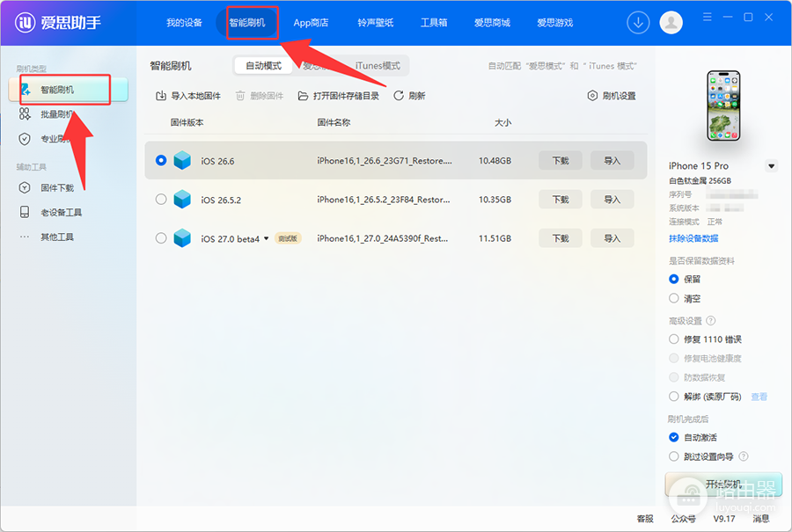This screenshot has height=532, width=792.
Task: Click the 开始刷机 button
Action: coord(723,485)
